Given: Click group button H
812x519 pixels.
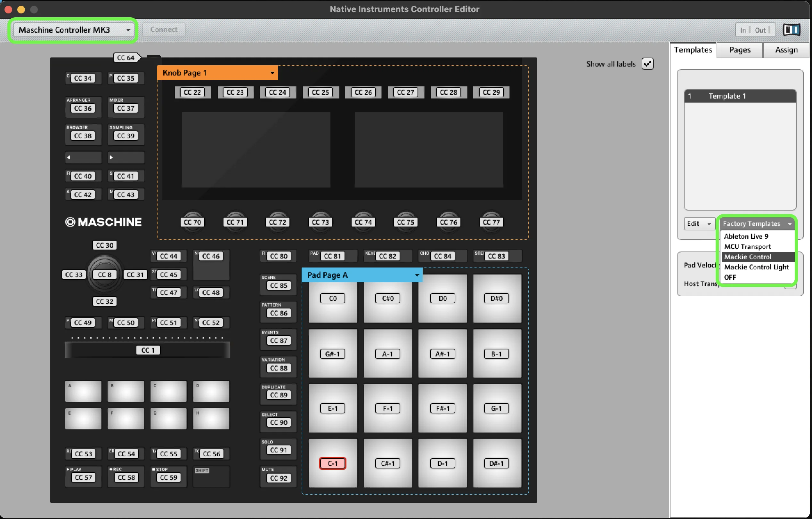Looking at the screenshot, I should (x=211, y=419).
